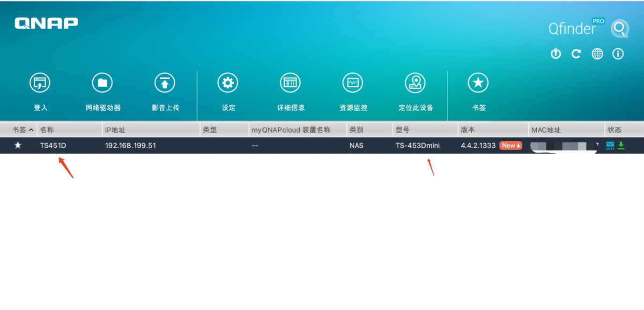Click the power icon near Qfinder logo

(x=555, y=54)
